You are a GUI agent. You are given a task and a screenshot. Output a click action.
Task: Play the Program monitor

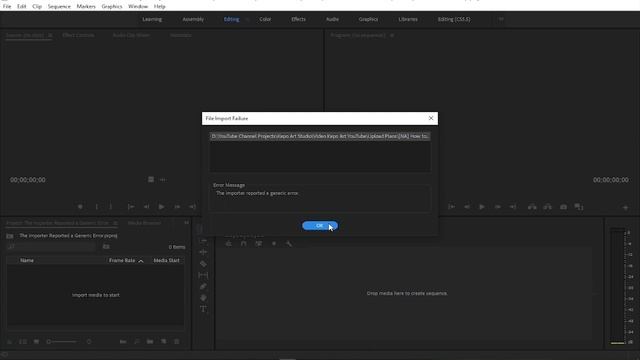click(x=482, y=207)
